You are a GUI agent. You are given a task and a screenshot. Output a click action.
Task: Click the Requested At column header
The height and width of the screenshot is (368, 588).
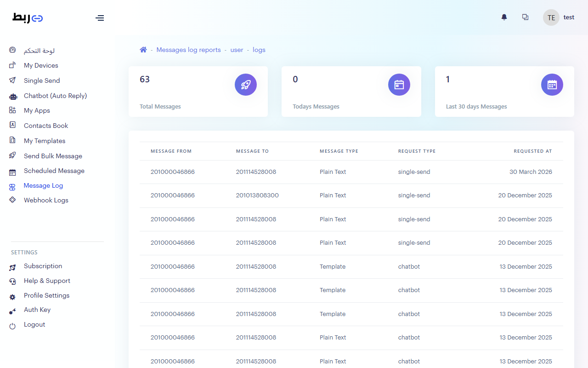pyautogui.click(x=532, y=151)
